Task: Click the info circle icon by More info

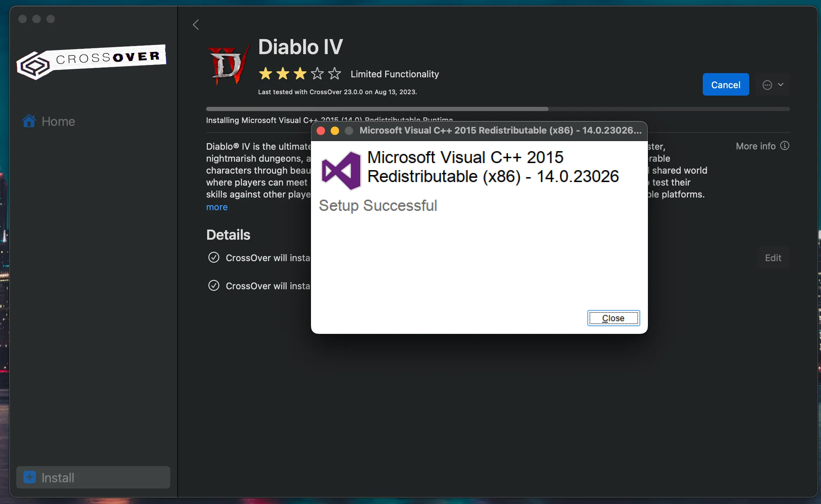Action: click(x=785, y=146)
